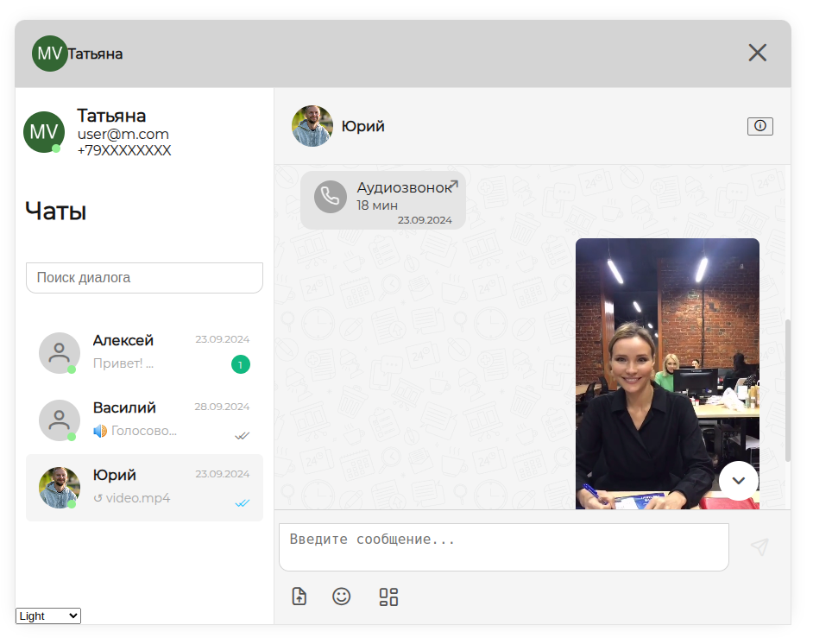Click the Татьяна title in the header bar
The image size is (813, 644).
point(96,54)
